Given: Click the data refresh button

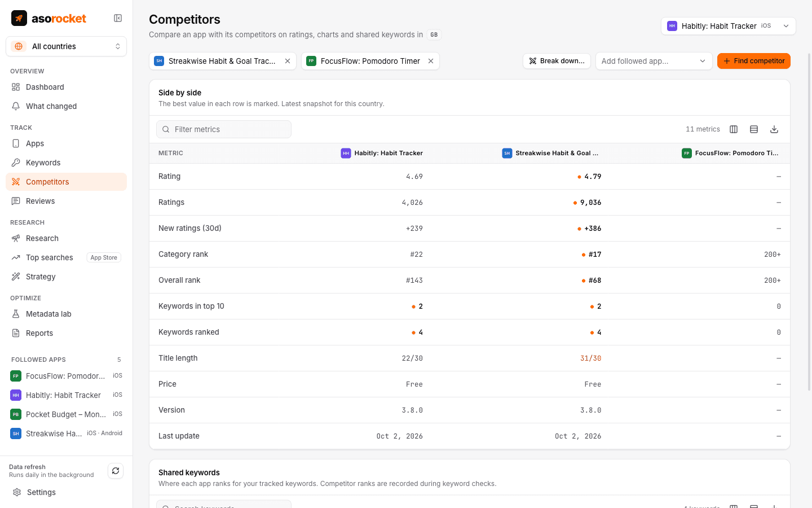Looking at the screenshot, I should point(116,471).
